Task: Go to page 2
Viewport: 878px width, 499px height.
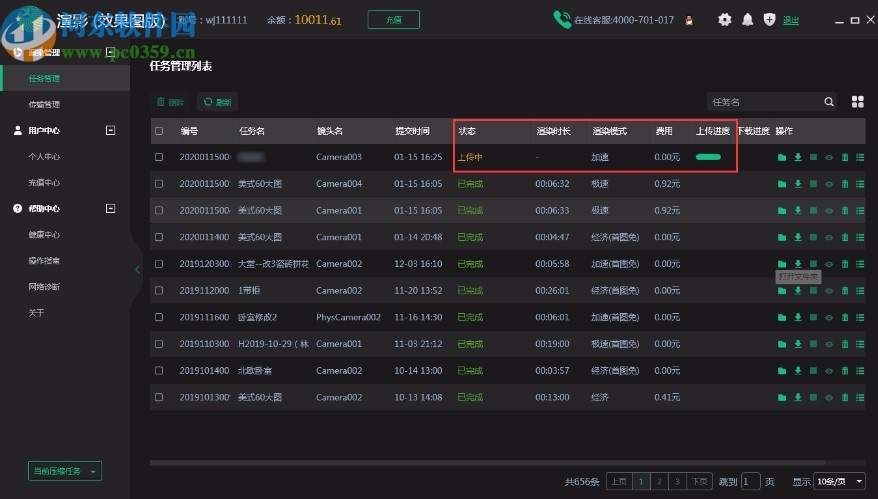Action: (x=659, y=482)
